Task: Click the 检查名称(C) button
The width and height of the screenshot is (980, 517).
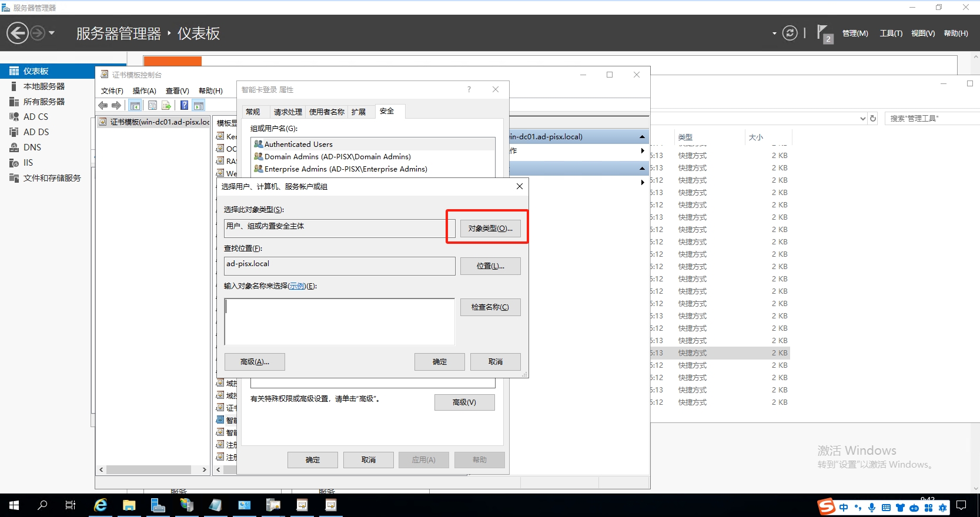Action: pyautogui.click(x=490, y=307)
